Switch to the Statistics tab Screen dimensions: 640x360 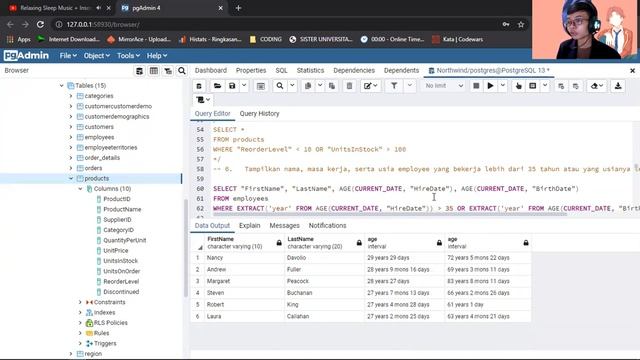tap(310, 71)
